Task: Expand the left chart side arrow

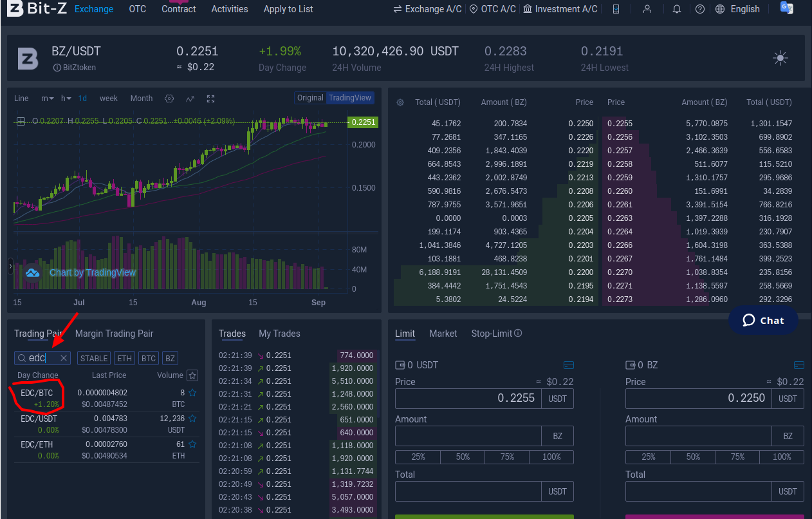Action: (x=10, y=266)
